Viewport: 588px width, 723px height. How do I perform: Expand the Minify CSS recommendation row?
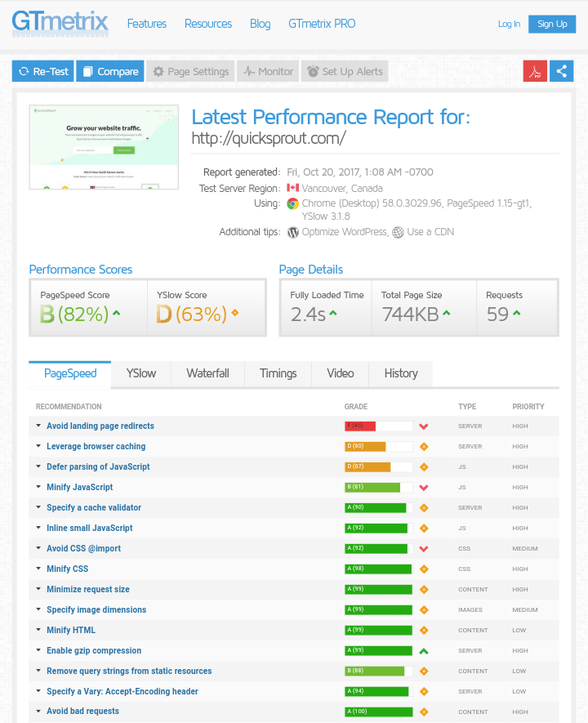(x=67, y=569)
